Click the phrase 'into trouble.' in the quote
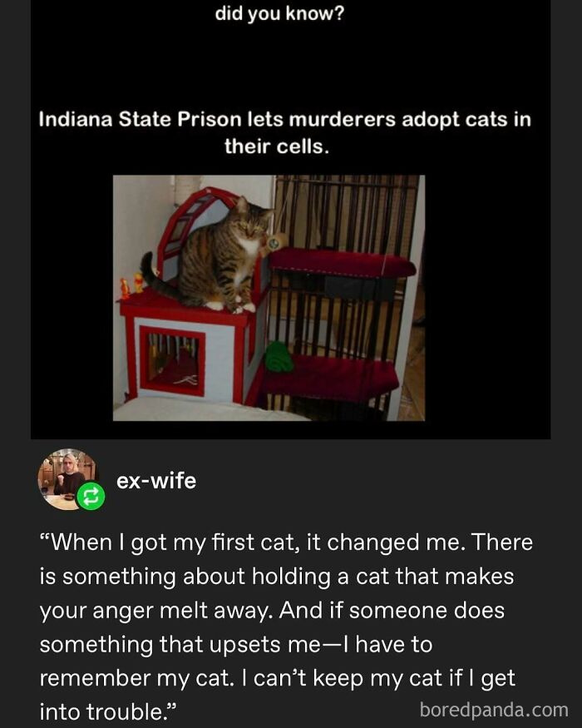The image size is (582, 728). (x=108, y=711)
